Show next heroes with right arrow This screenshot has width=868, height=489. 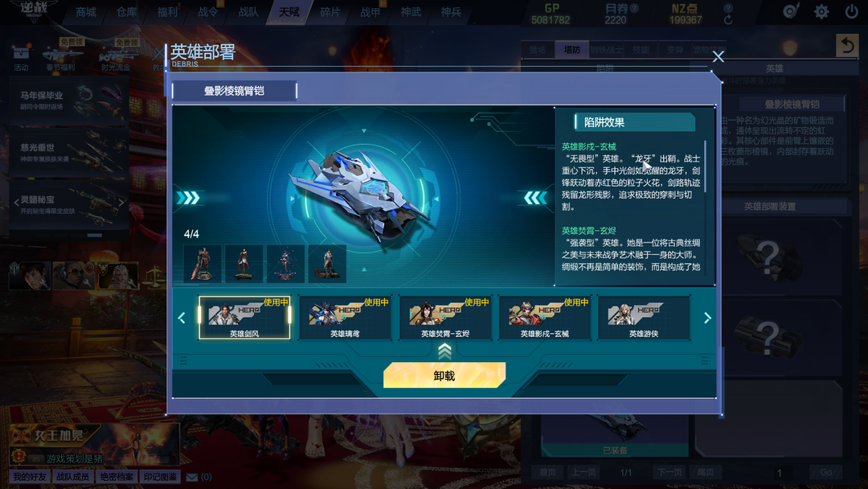707,318
